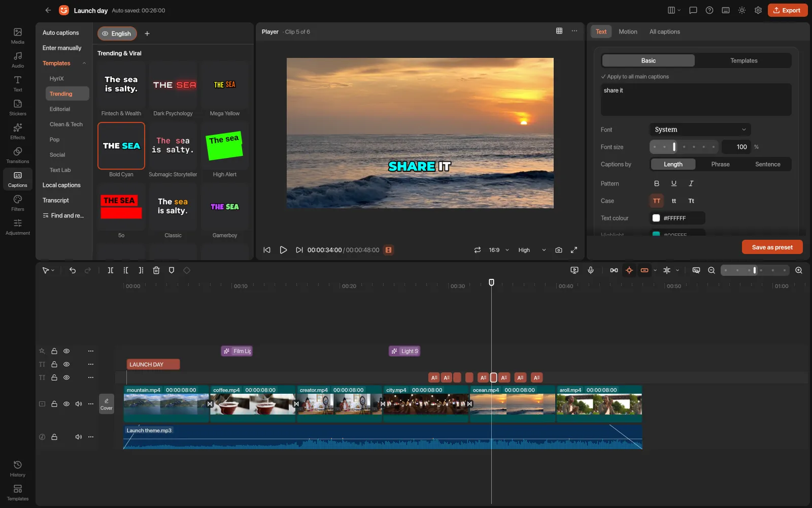Adjust the Font size slider
812x508 pixels.
[684, 147]
